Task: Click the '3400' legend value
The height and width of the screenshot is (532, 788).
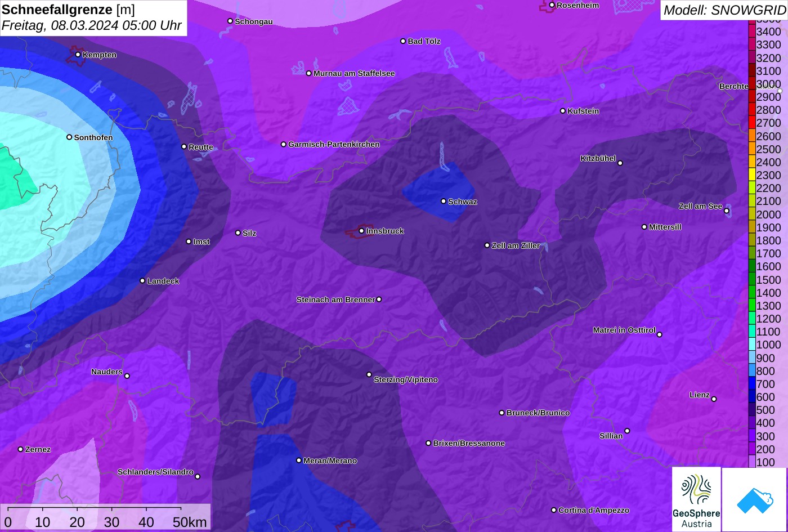Action: tap(769, 32)
